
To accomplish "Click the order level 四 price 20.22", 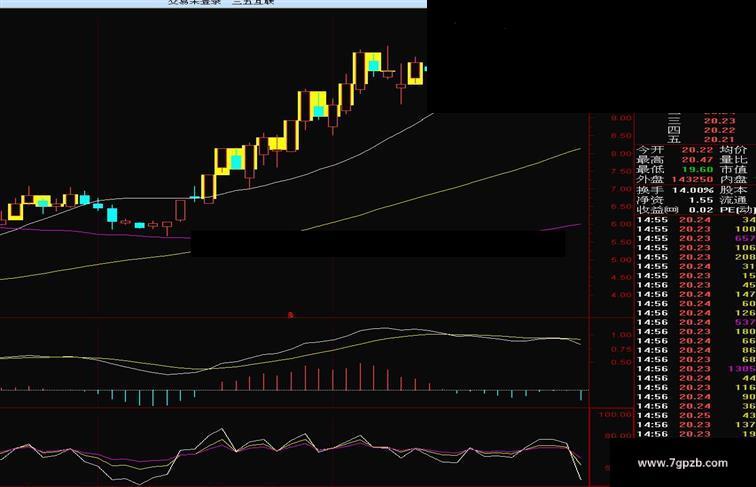I will (x=719, y=130).
